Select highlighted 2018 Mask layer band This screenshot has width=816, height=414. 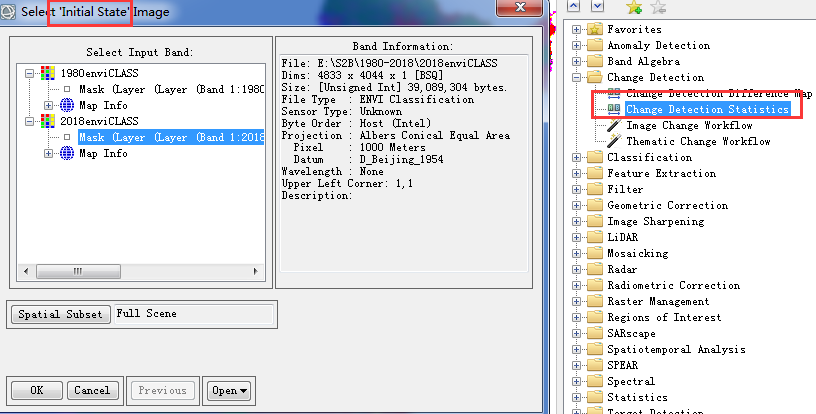point(171,137)
